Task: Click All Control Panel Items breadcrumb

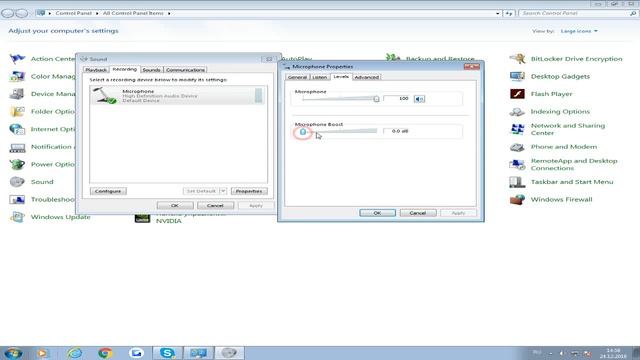Action: [133, 13]
